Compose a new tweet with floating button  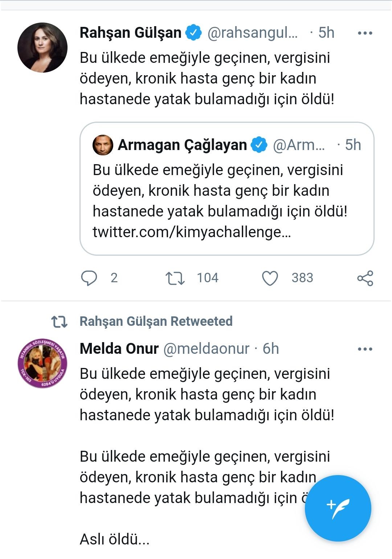point(338,508)
